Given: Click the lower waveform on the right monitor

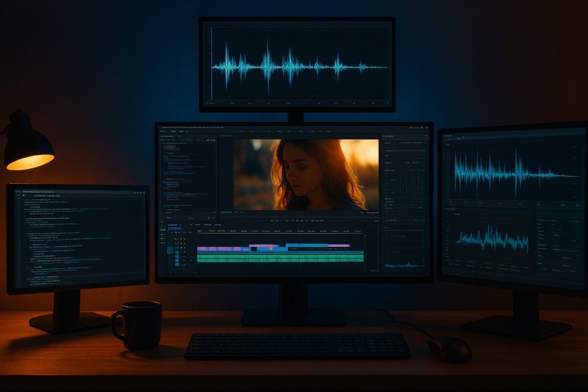Looking at the screenshot, I should click(x=492, y=239).
